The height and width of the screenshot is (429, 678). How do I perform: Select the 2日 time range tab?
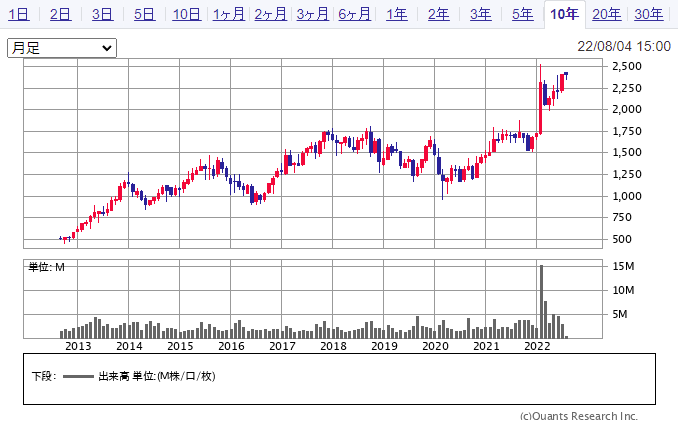tap(61, 15)
